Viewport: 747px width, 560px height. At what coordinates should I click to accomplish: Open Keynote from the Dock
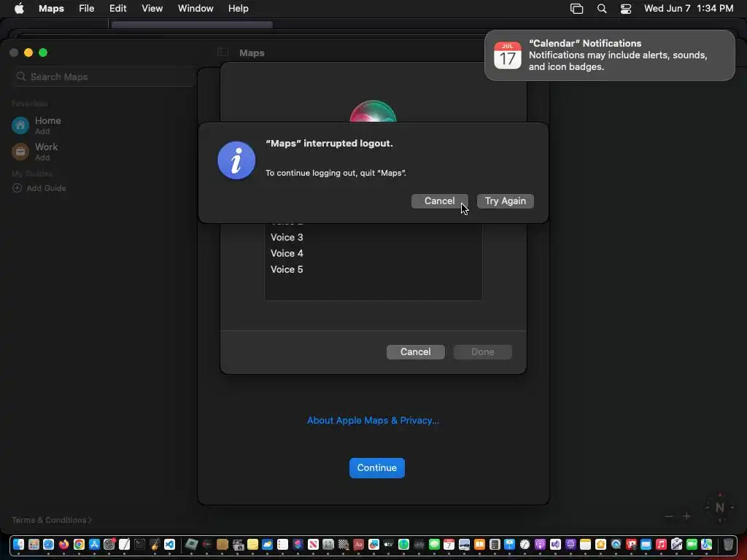coord(510,544)
